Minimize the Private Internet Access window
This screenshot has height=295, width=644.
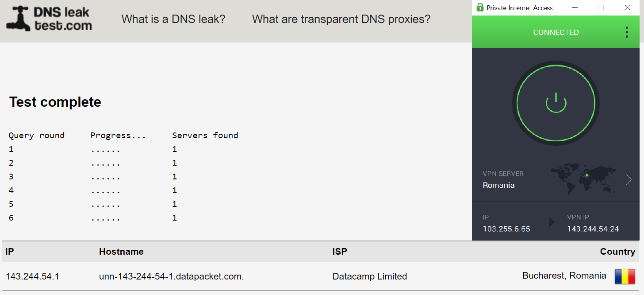(x=575, y=8)
